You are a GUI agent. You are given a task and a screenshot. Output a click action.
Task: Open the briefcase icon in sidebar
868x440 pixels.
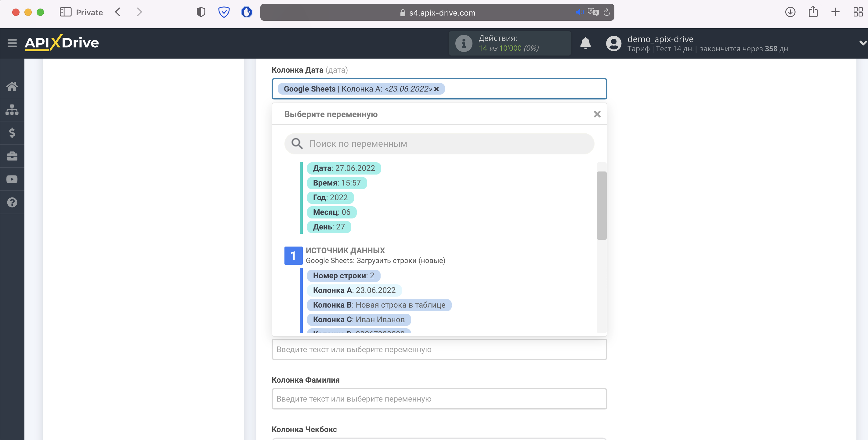tap(12, 156)
